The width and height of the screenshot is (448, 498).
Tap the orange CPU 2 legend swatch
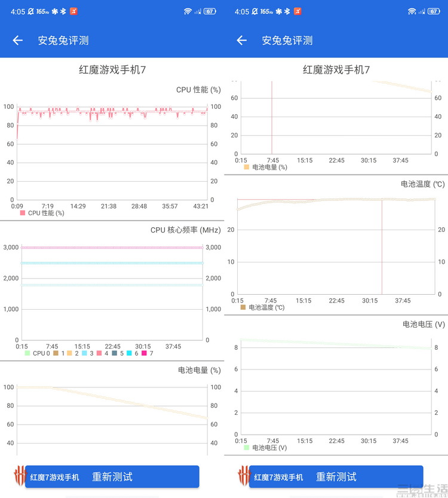point(69,353)
